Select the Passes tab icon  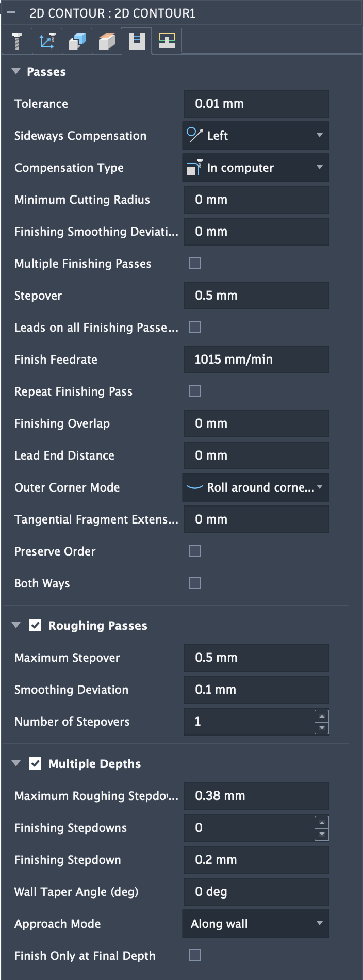137,41
